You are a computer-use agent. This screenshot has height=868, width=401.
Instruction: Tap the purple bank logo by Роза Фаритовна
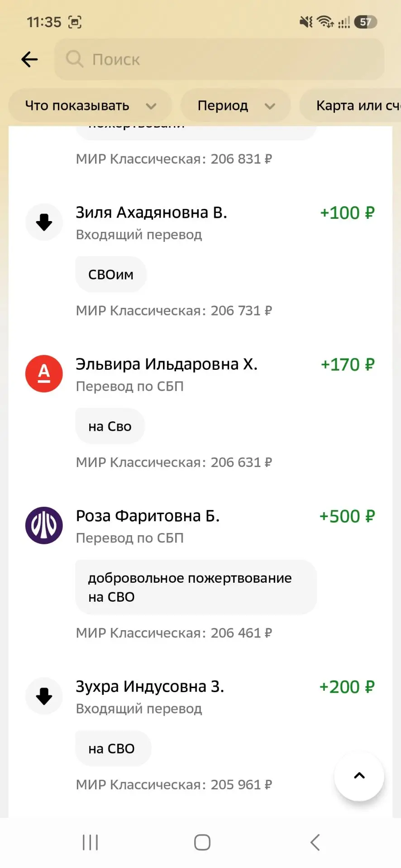pos(44,525)
